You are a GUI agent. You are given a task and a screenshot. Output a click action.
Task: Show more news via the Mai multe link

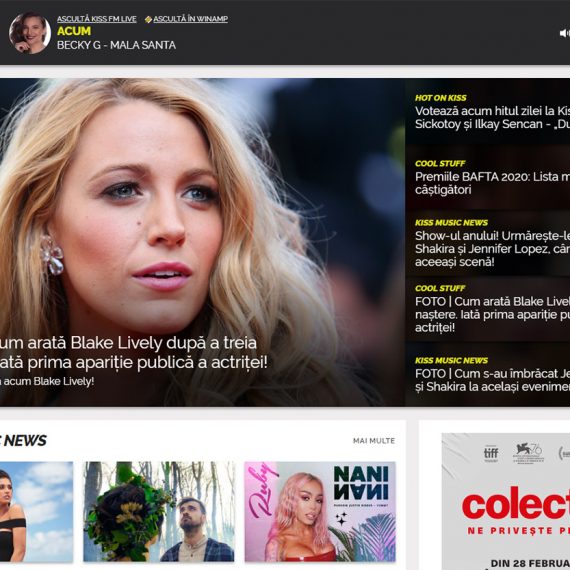(374, 441)
